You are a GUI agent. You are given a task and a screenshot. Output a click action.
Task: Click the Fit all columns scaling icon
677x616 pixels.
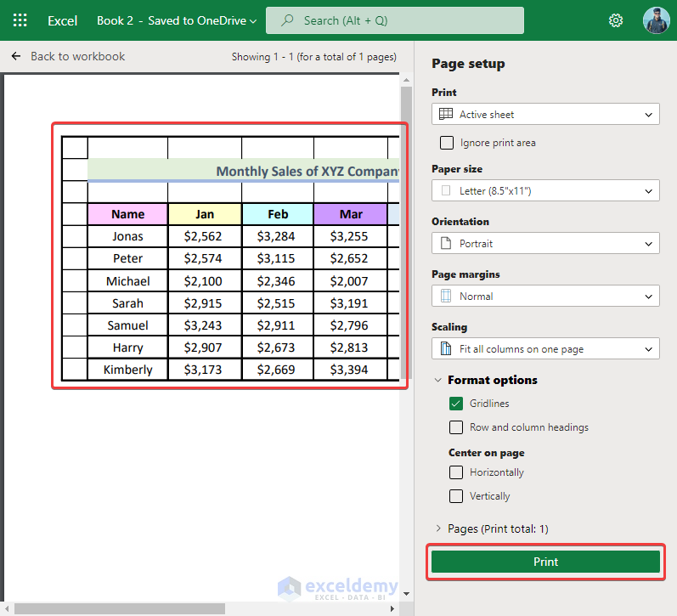point(446,348)
